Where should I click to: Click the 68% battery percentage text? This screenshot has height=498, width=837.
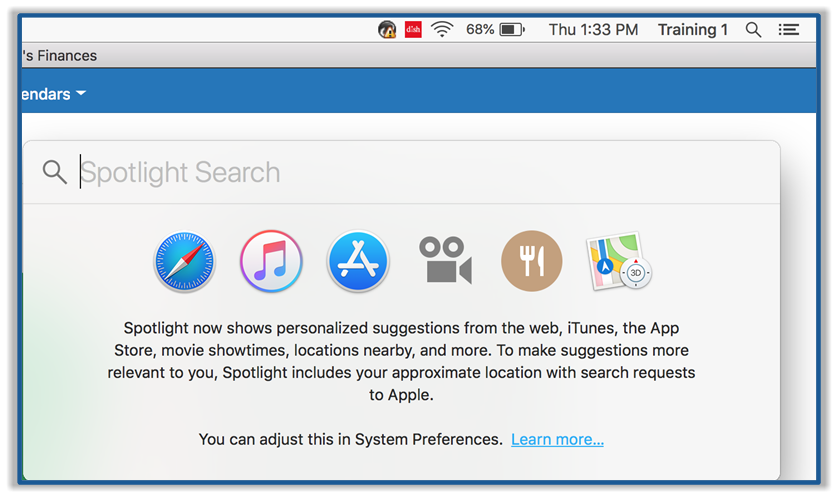[480, 30]
